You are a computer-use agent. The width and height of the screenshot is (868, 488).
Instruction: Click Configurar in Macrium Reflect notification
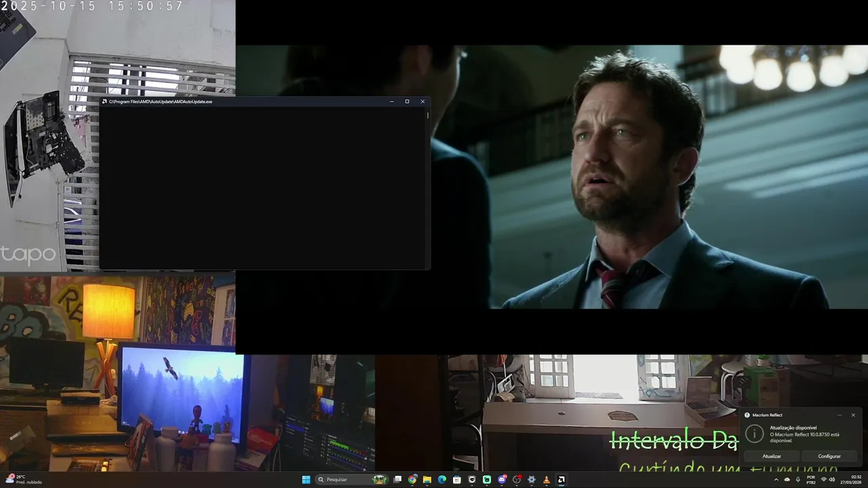[x=829, y=456]
